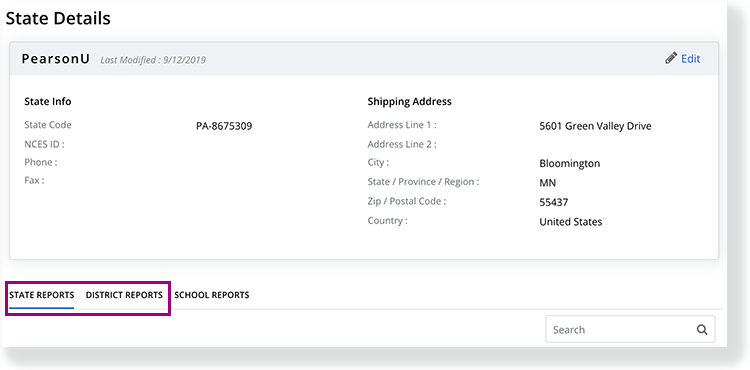Click the 5601 Green Valley Drive address
750x370 pixels.
click(x=595, y=126)
